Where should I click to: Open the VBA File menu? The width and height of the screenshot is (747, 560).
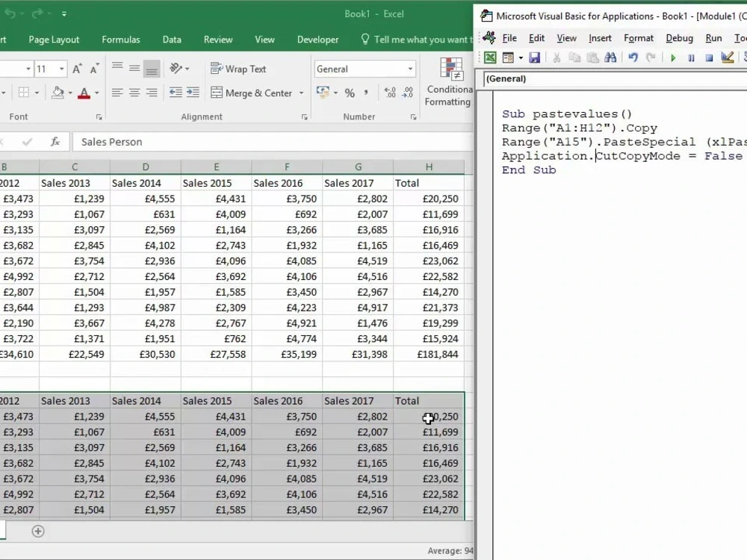(x=509, y=38)
